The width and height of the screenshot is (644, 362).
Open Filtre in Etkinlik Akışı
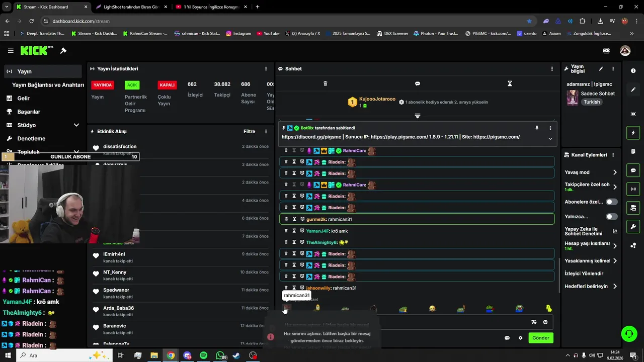249,132
